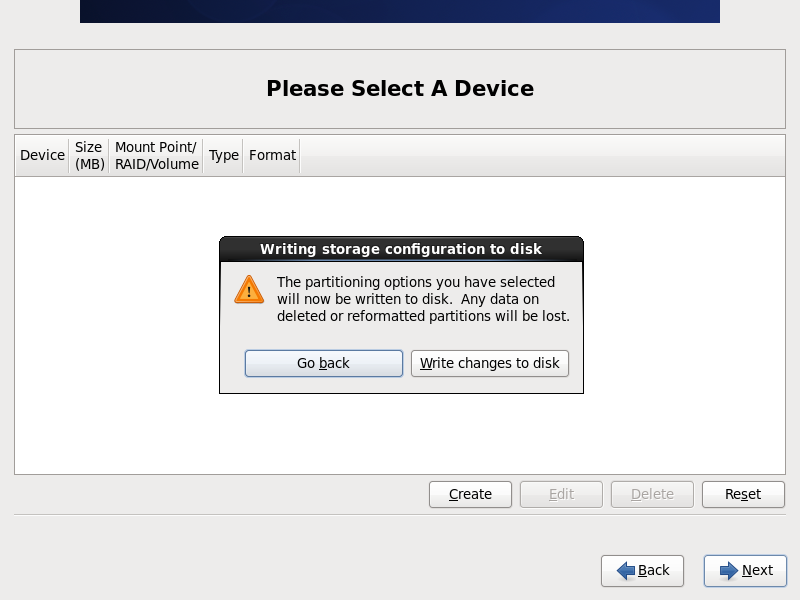Select the Format column header

[x=272, y=155]
